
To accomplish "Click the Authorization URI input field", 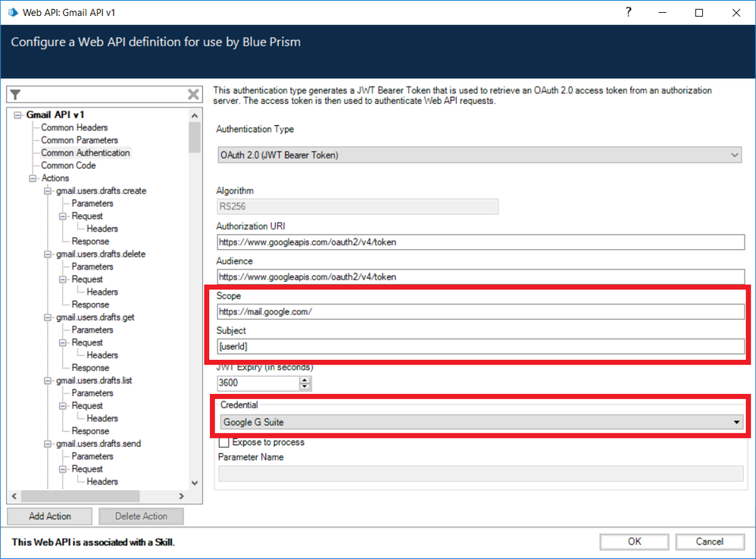I will point(481,242).
